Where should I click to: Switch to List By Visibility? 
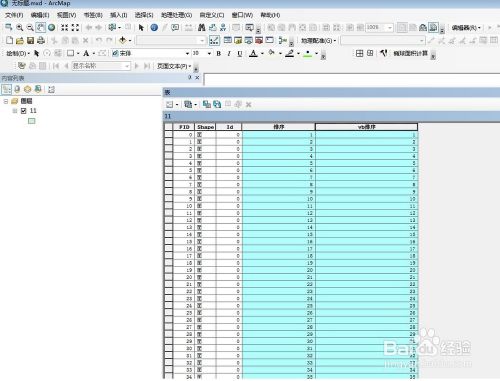[x=28, y=89]
